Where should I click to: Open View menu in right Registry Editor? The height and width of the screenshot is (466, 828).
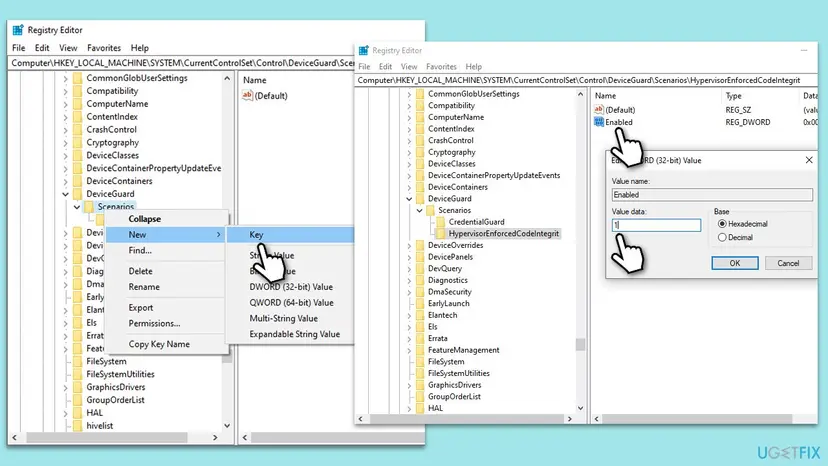tap(409, 67)
